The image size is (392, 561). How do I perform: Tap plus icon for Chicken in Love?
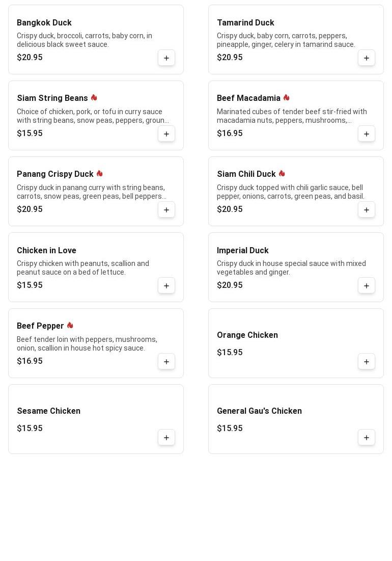166,286
